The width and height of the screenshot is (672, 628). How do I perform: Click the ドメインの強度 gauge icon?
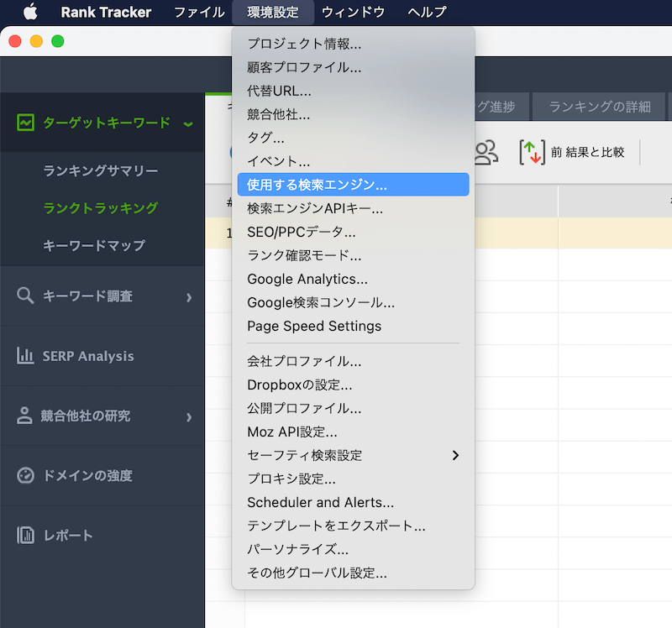[25, 475]
